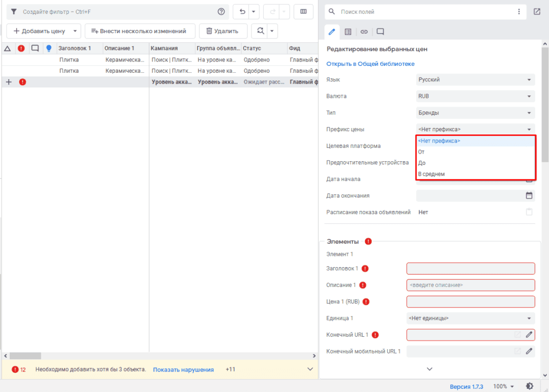Viewport: 549px width, 392px height.
Task: Click the Заголовок 1 input field
Action: [471, 268]
